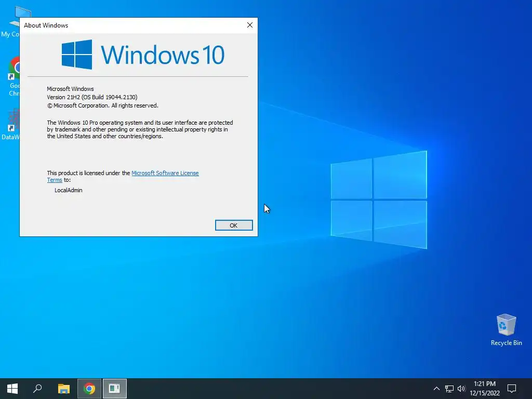Open clock showing 1:21 PM
The width and height of the screenshot is (532, 399).
point(485,389)
